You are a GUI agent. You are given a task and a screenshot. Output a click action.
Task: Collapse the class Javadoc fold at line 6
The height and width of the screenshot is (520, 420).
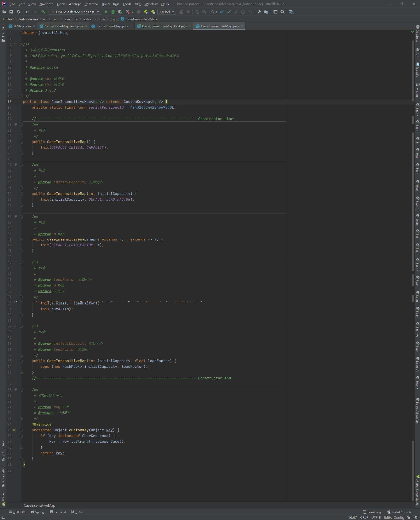click(x=21, y=44)
